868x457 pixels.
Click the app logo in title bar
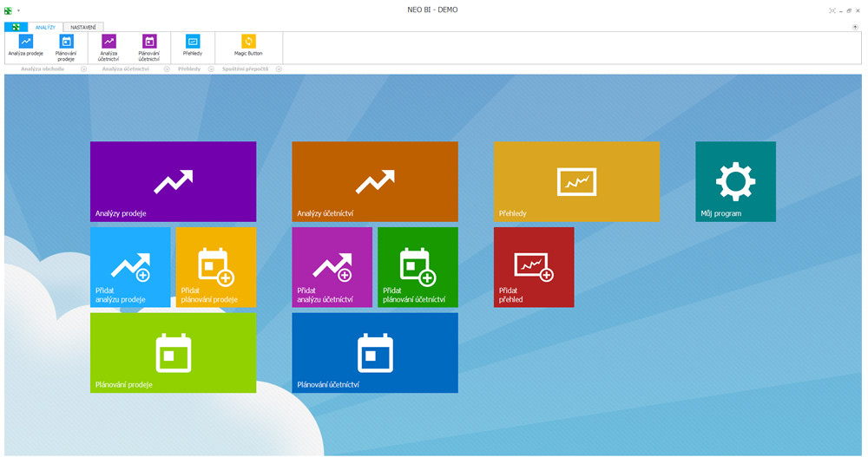tap(8, 10)
